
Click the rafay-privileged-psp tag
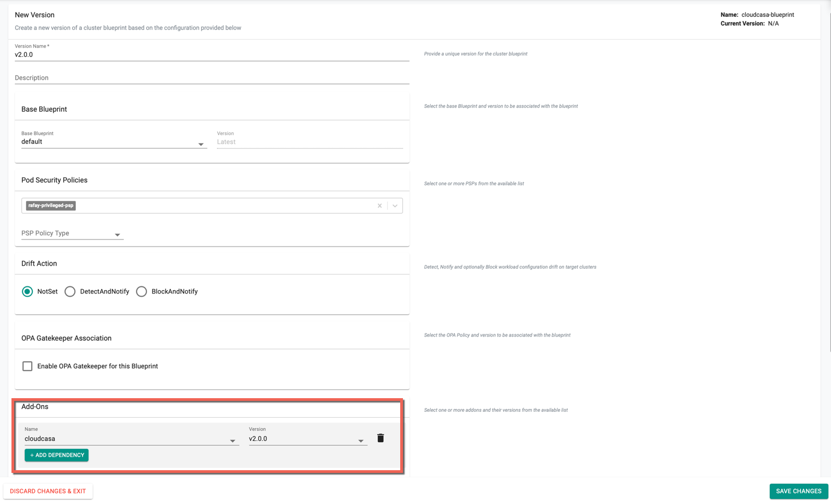pos(51,206)
